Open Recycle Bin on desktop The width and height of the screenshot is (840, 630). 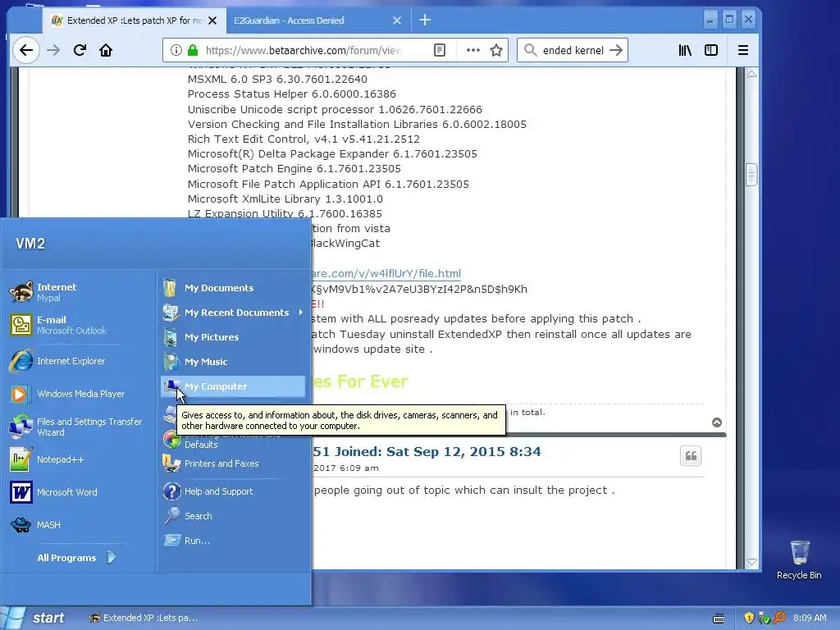pyautogui.click(x=799, y=559)
